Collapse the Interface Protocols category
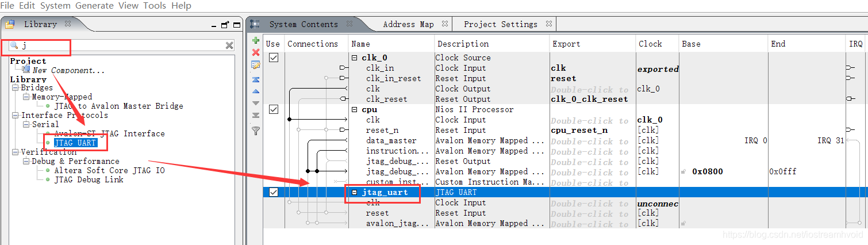 click(16, 115)
